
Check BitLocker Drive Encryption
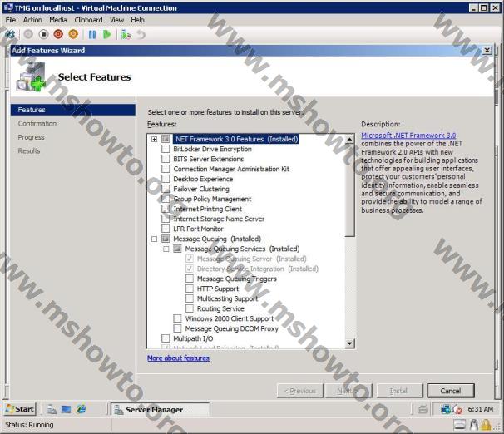coord(166,149)
